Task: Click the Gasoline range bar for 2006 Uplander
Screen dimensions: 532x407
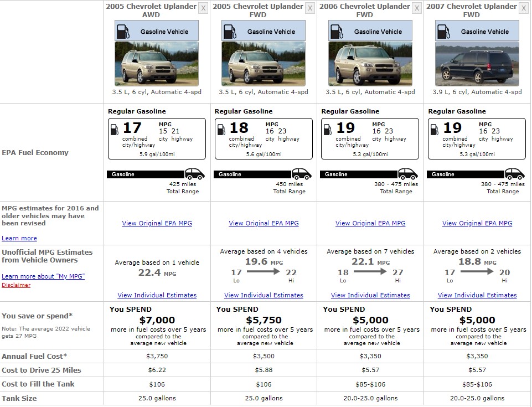Action: pyautogui.click(x=359, y=174)
